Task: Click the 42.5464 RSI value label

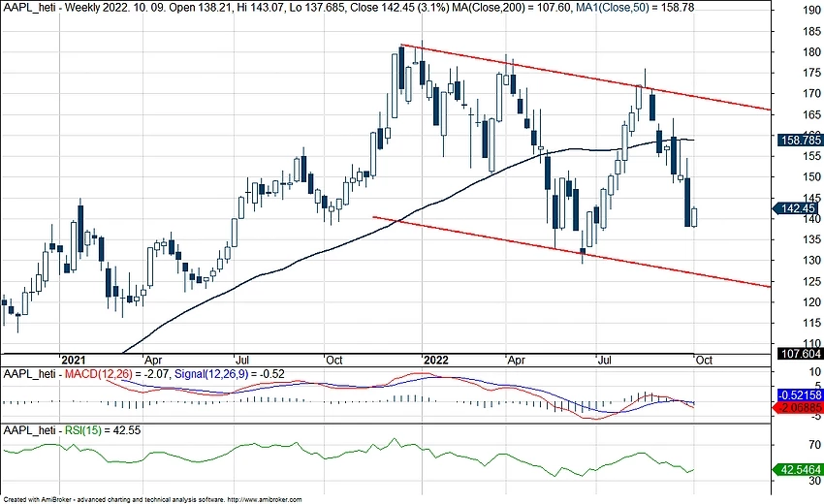Action: (x=799, y=470)
